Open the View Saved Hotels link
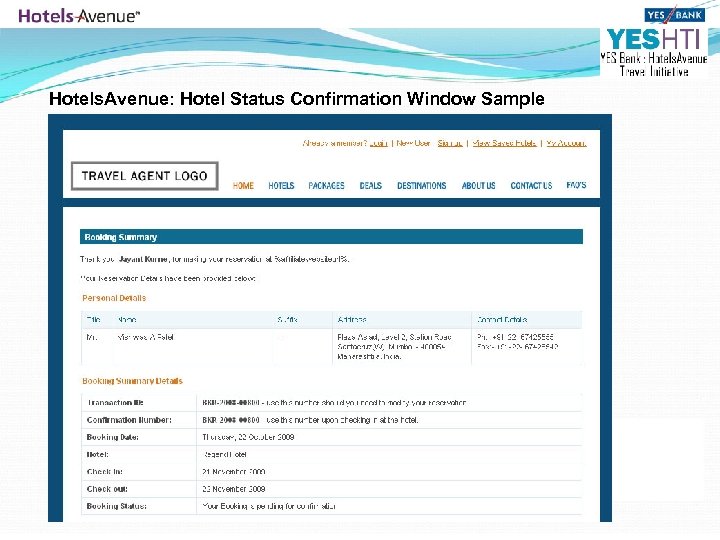Image resolution: width=720 pixels, height=540 pixels. click(x=504, y=143)
